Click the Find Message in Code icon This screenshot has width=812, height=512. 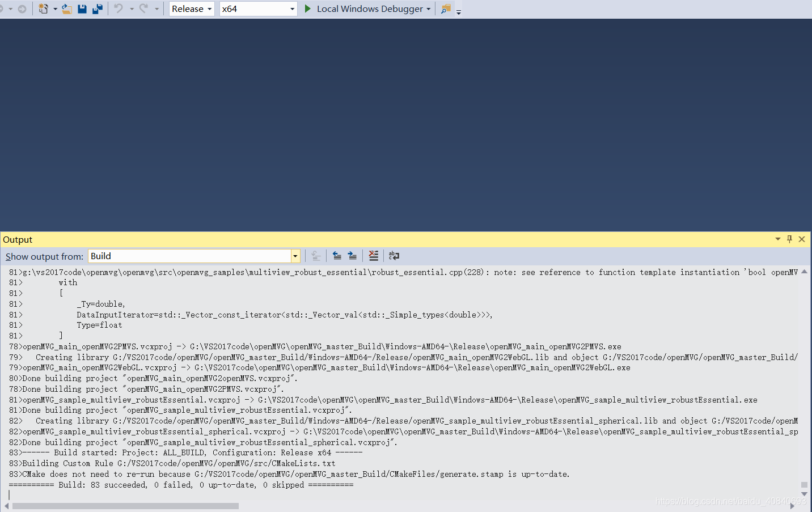[x=316, y=256]
